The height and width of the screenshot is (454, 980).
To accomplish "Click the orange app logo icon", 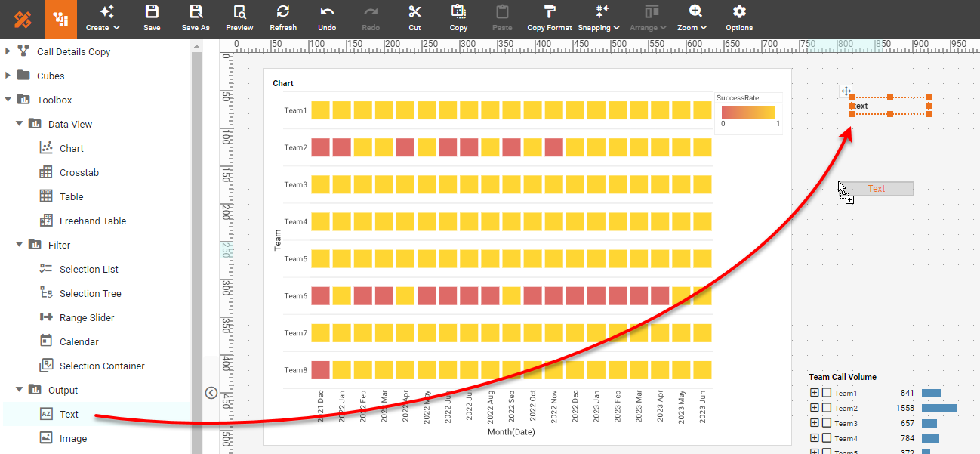I will click(23, 20).
